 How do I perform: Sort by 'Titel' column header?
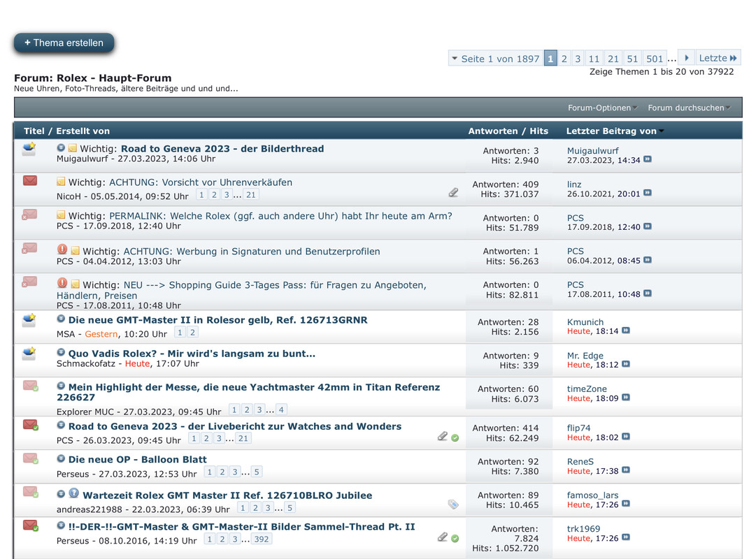click(34, 131)
